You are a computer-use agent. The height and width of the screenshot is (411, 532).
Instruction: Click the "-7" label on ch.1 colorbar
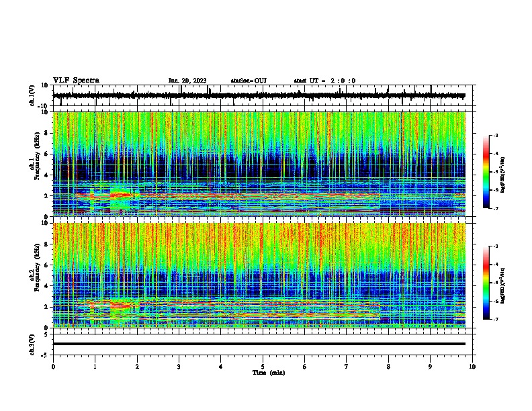[x=496, y=208]
